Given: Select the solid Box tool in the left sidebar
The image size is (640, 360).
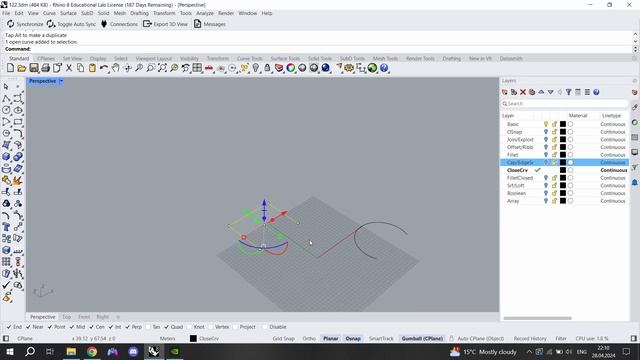Looking at the screenshot, I should coord(6,157).
